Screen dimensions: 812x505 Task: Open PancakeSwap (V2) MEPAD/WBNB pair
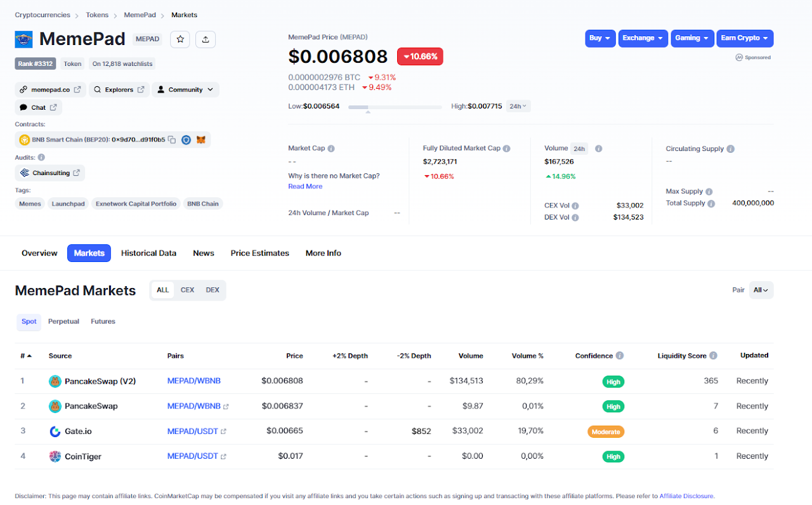pos(194,381)
